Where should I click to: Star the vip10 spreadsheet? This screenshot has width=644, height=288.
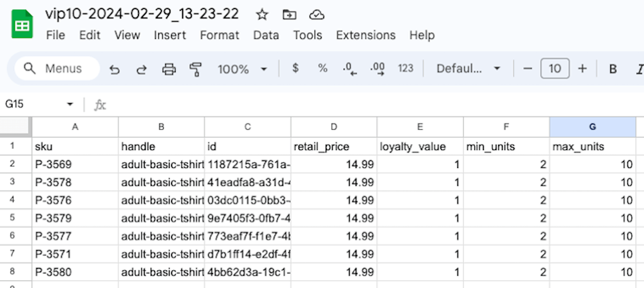pos(262,15)
